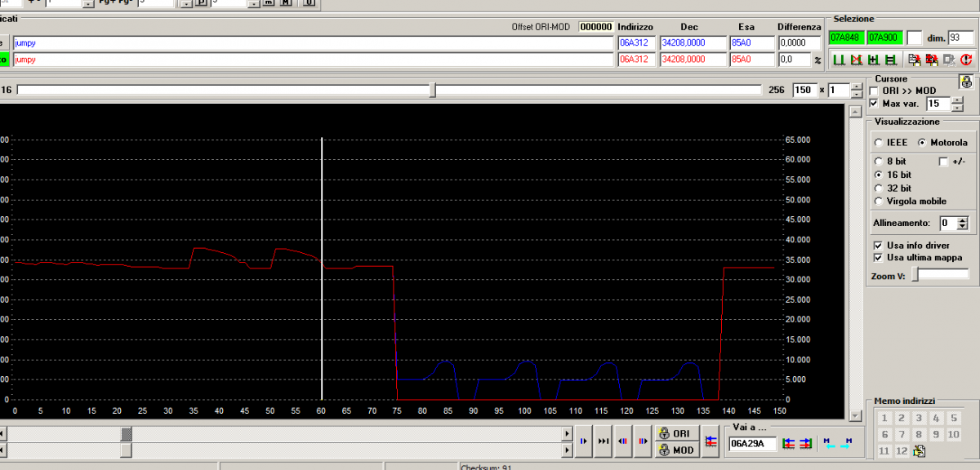Click memo address slot 12
This screenshot has height=470, width=980.
(x=902, y=451)
